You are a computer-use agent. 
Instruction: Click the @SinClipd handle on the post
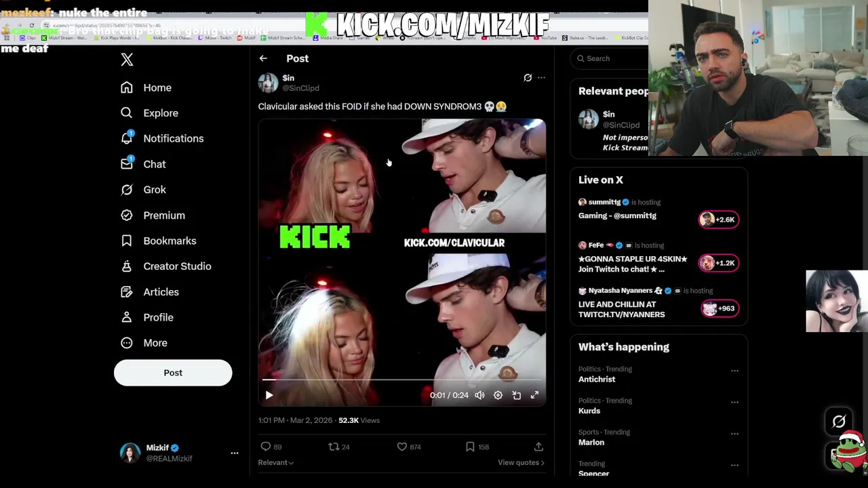click(300, 88)
